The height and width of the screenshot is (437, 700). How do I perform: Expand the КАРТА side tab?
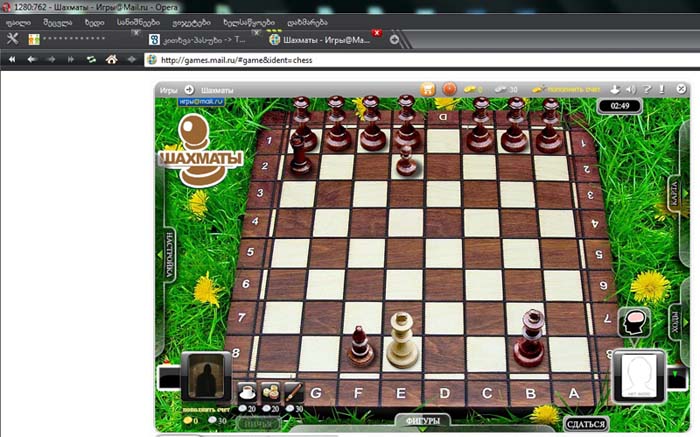(x=676, y=193)
